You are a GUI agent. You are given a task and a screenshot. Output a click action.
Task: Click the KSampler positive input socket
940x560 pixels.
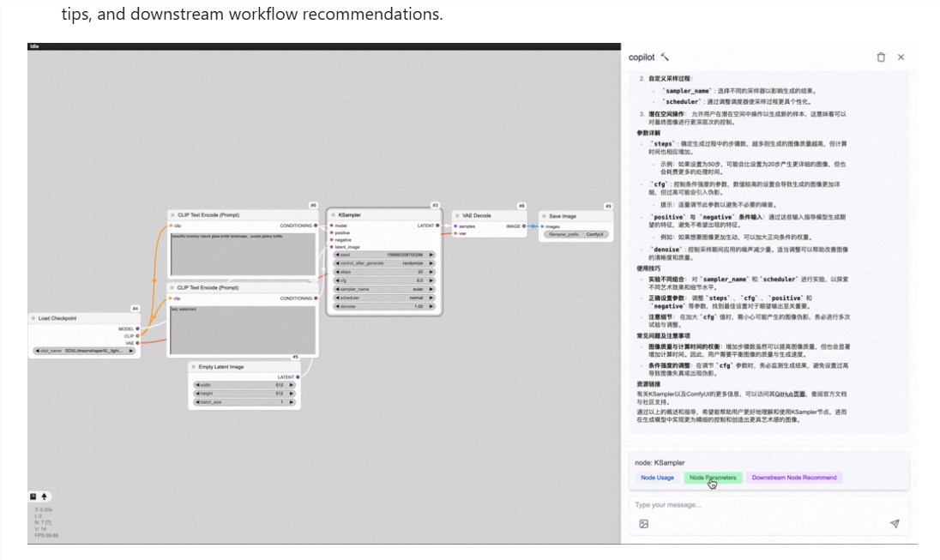(332, 232)
